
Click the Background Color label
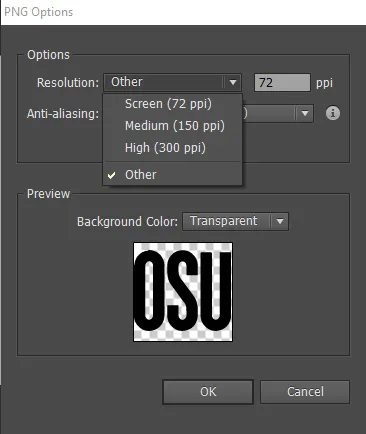point(127,222)
